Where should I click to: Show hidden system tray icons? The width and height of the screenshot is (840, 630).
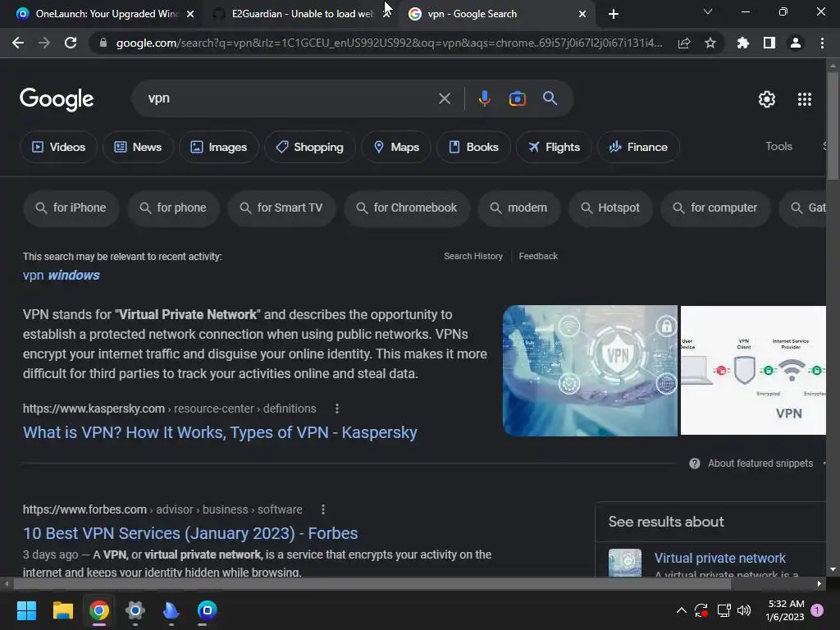[x=682, y=610]
